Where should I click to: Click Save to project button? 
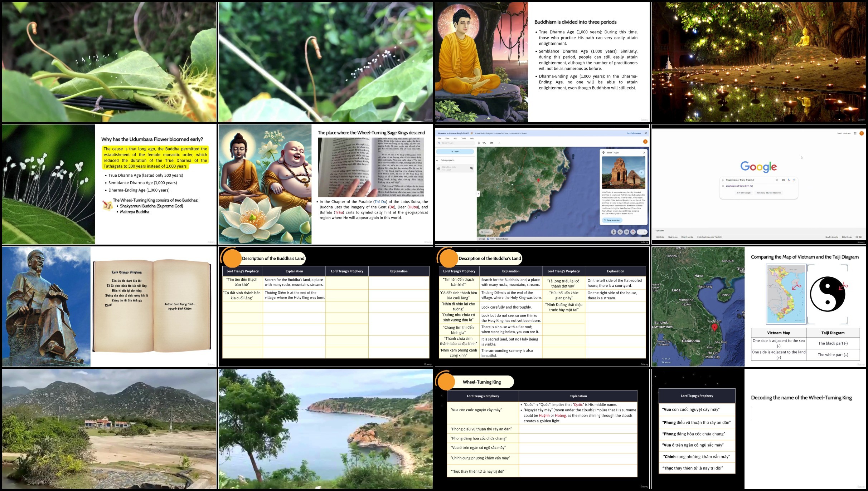click(612, 220)
